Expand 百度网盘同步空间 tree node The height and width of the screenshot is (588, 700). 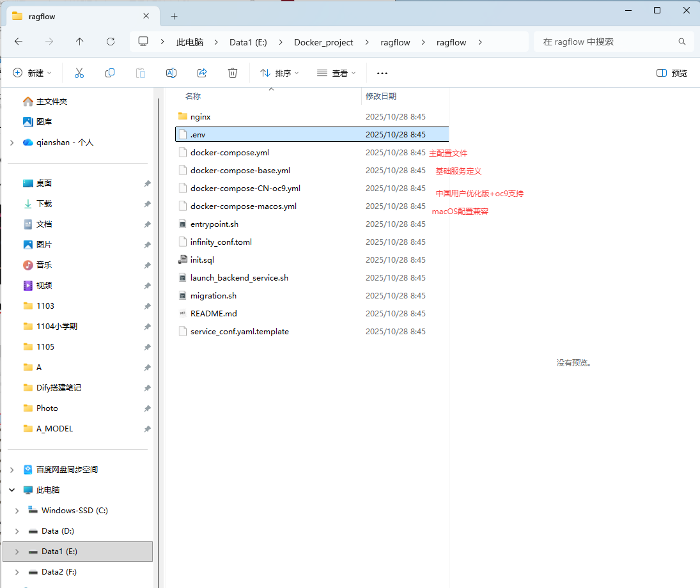tap(12, 470)
